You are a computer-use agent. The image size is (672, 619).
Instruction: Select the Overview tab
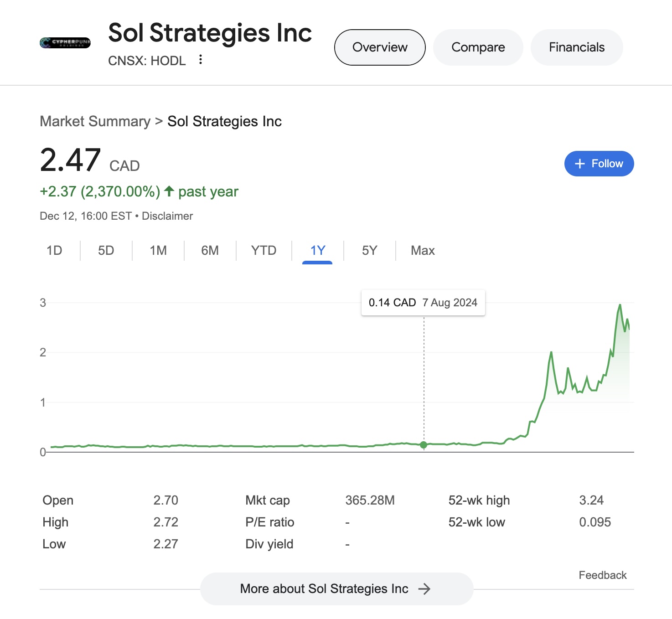pyautogui.click(x=380, y=47)
